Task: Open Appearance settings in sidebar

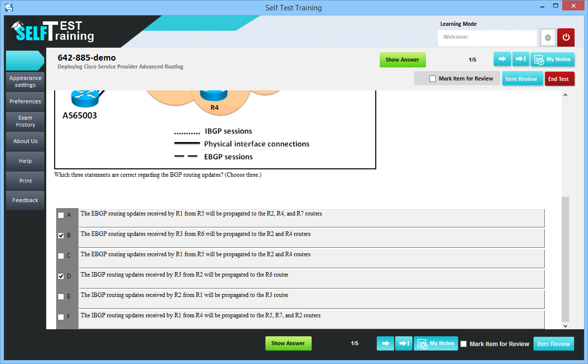Action: pyautogui.click(x=25, y=81)
